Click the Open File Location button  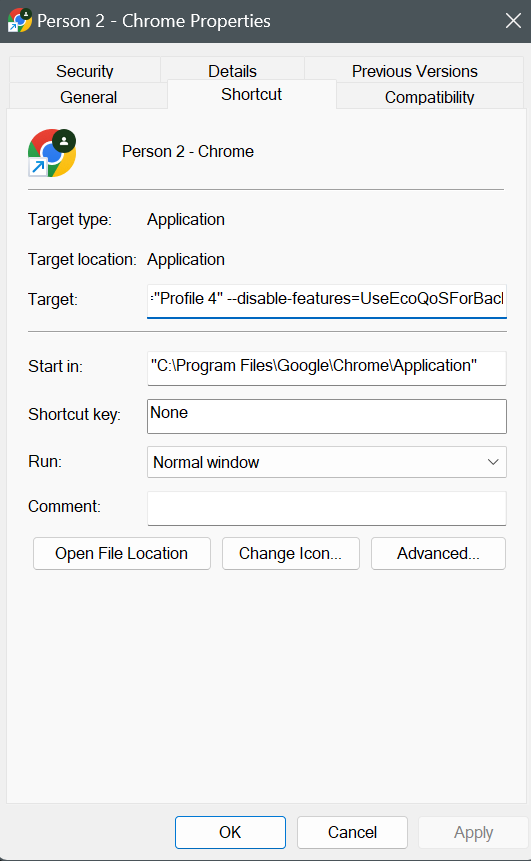(121, 553)
